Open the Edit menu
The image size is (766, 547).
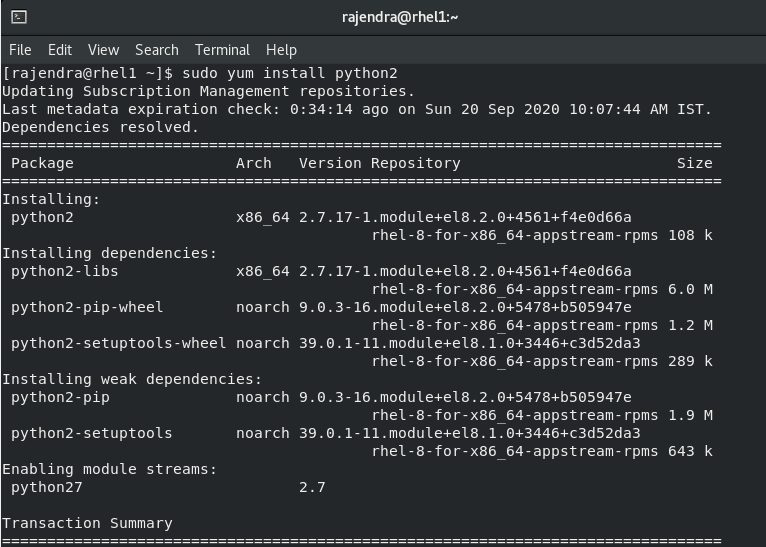60,49
